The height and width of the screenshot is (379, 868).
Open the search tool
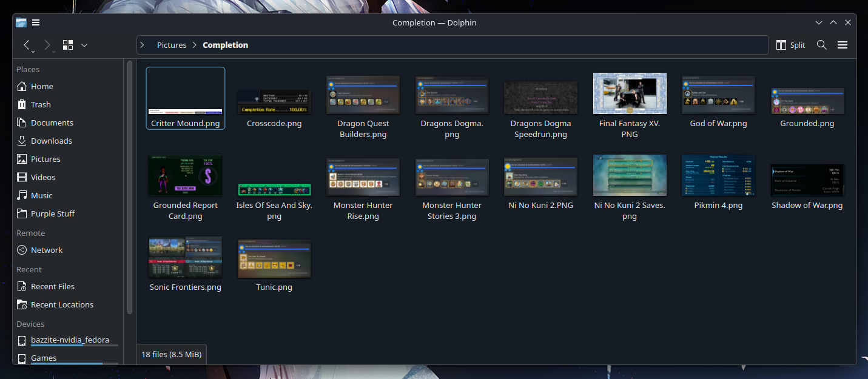(x=822, y=45)
